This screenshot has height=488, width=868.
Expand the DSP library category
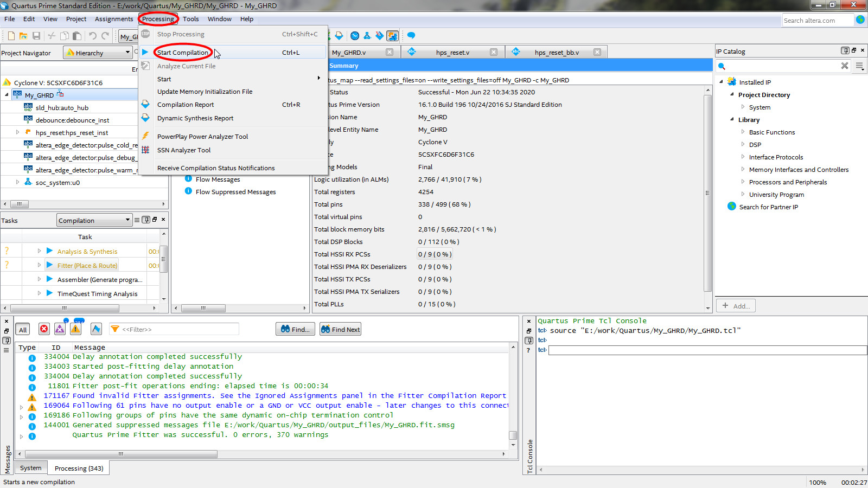click(x=743, y=144)
